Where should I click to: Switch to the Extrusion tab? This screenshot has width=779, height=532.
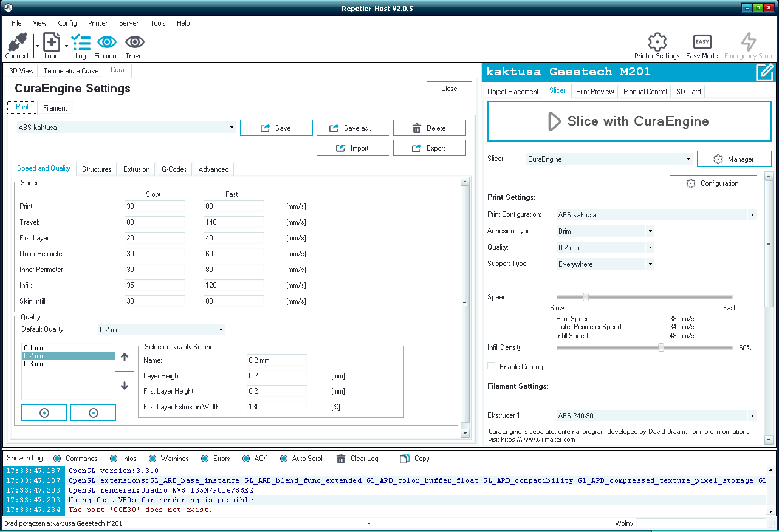136,169
